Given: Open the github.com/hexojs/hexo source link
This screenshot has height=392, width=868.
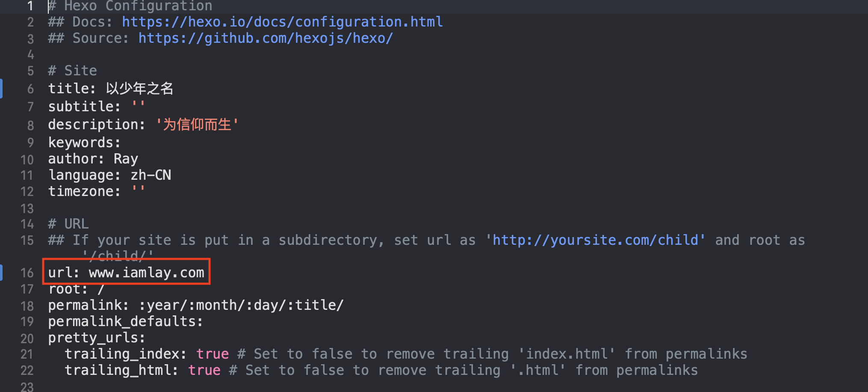Looking at the screenshot, I should tap(266, 38).
